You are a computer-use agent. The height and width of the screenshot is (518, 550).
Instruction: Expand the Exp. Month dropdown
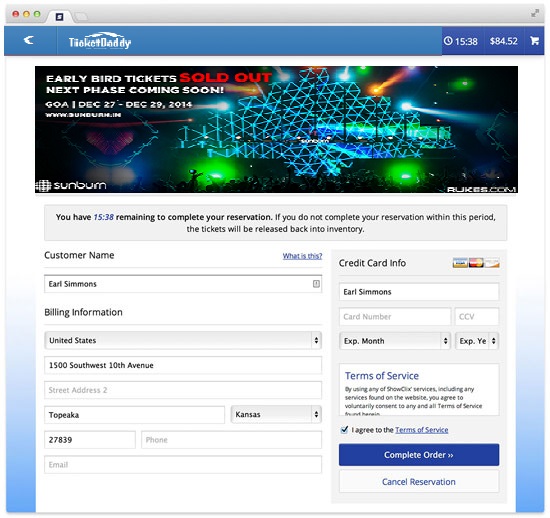click(x=395, y=341)
